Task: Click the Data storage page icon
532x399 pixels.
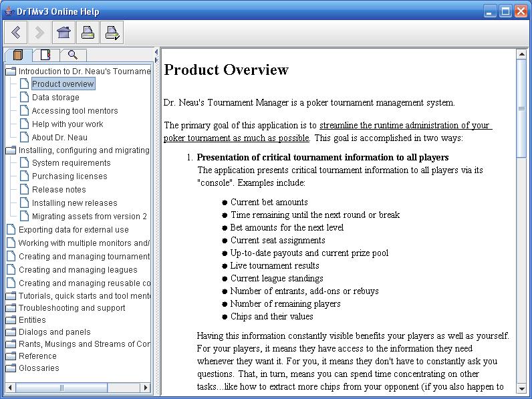Action: pyautogui.click(x=25, y=97)
